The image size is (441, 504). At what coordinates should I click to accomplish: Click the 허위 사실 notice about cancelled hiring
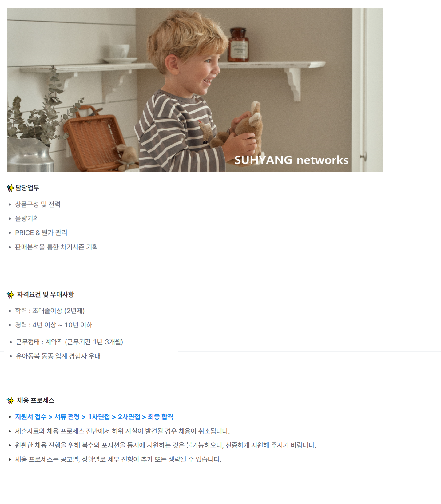pyautogui.click(x=122, y=431)
